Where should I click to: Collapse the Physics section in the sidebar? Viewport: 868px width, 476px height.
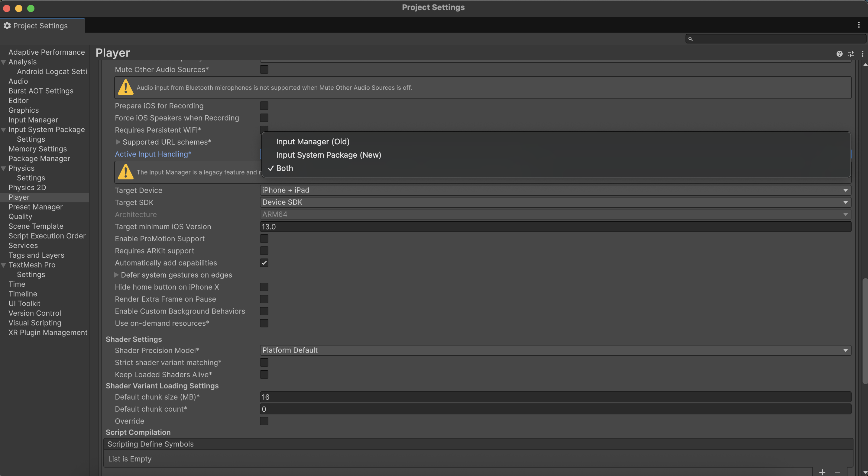pyautogui.click(x=3, y=168)
